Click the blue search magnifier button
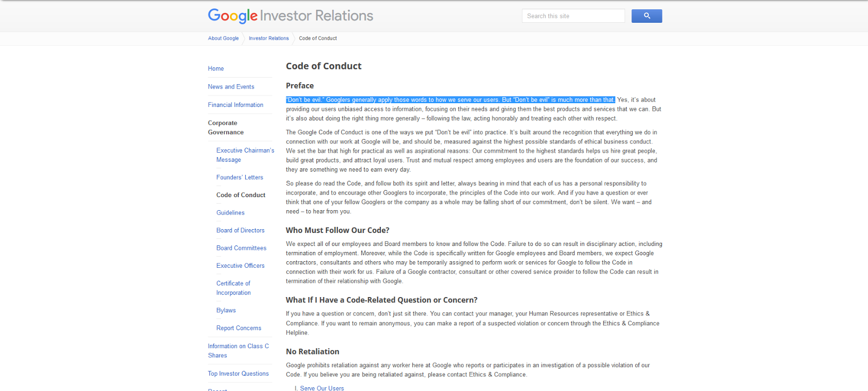The image size is (868, 391). (646, 16)
